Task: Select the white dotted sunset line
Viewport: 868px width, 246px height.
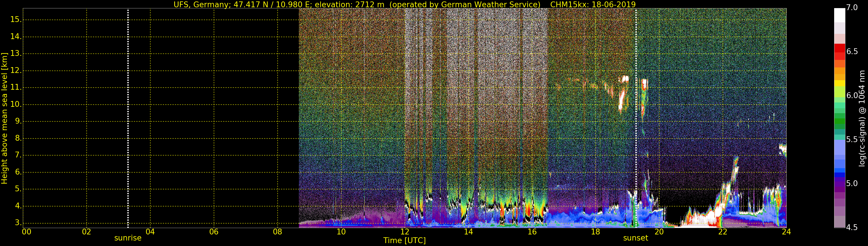Action: click(x=636, y=118)
